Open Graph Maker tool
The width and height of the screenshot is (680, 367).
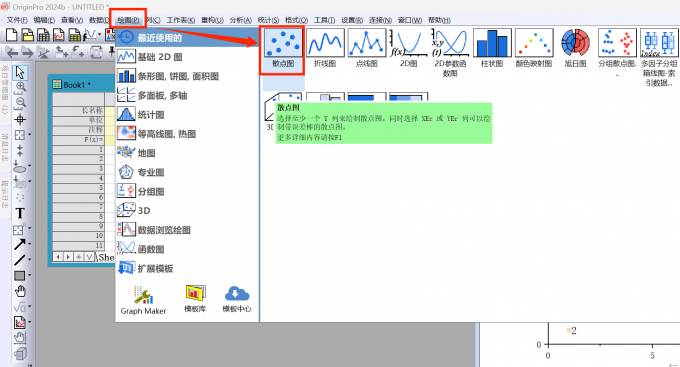coord(143,300)
